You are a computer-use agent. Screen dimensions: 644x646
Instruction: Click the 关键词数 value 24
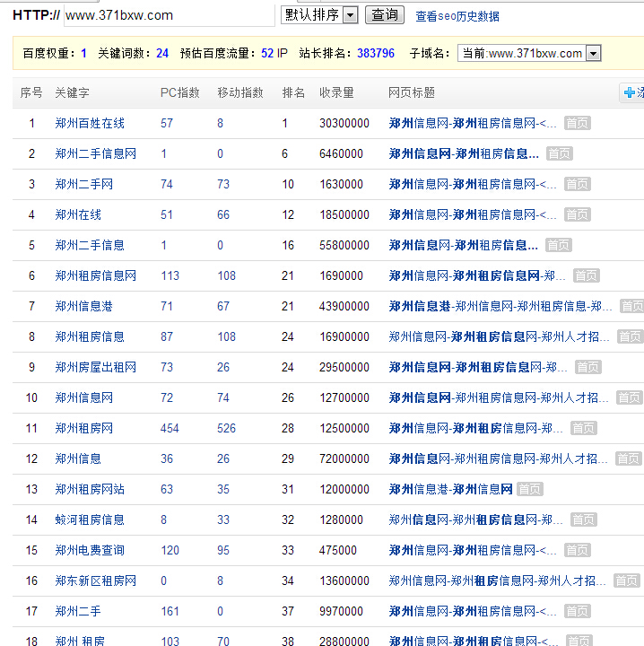tap(162, 54)
